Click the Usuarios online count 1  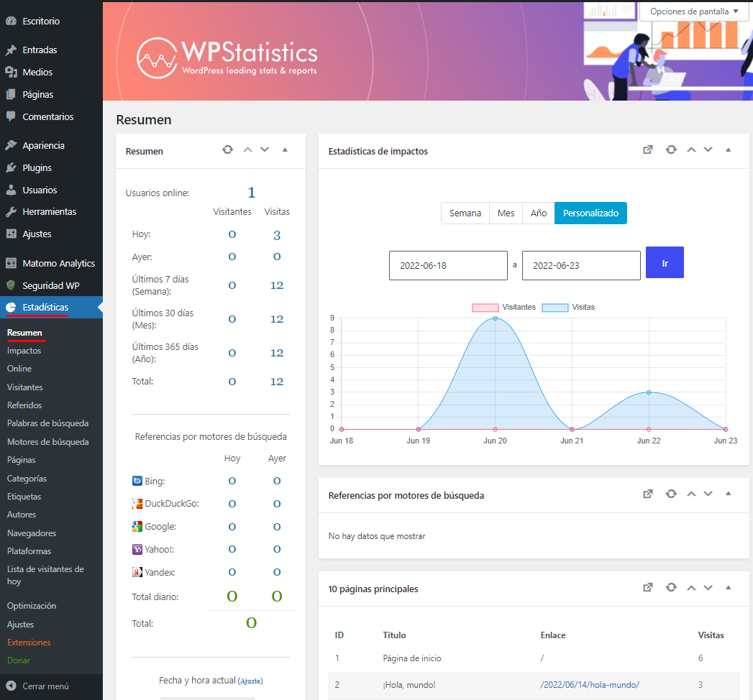[x=251, y=193]
